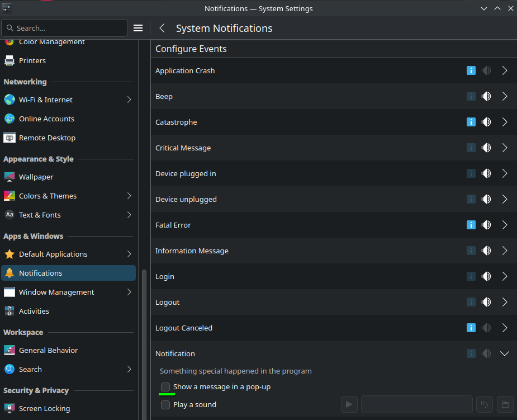Viewport: 517px width, 420px height.
Task: Enable Show a message in a pop-up
Action: pyautogui.click(x=165, y=386)
